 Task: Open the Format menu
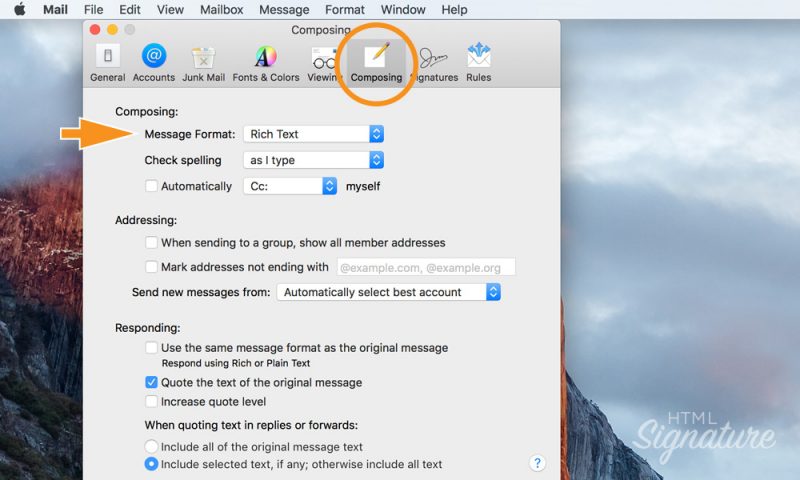coord(345,10)
